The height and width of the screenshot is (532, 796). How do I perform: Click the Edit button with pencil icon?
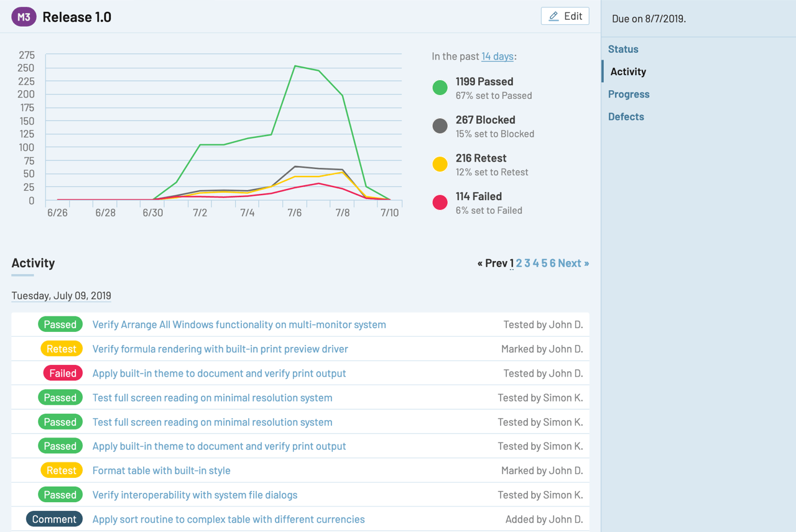pos(565,16)
